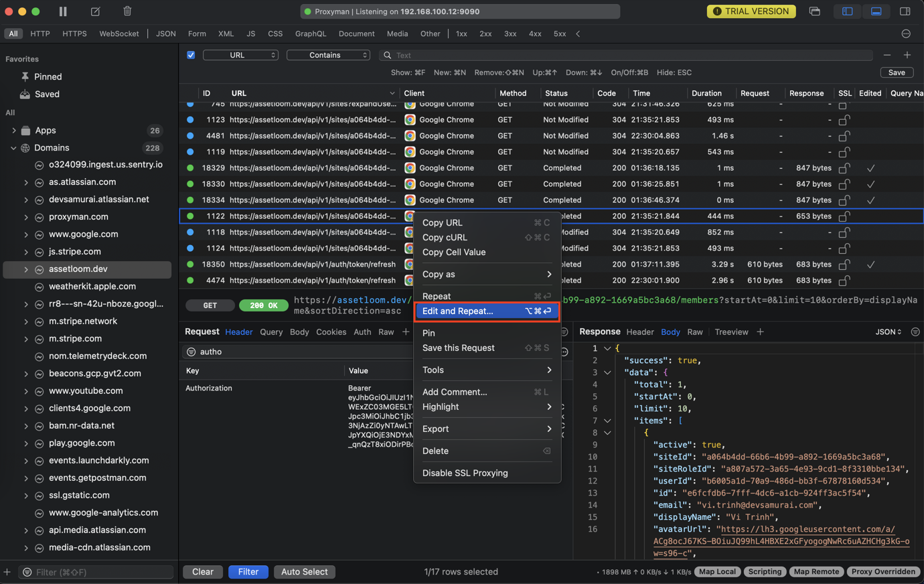Viewport: 924px width, 584px height.
Task: Click the filter Text search field
Action: click(626, 55)
